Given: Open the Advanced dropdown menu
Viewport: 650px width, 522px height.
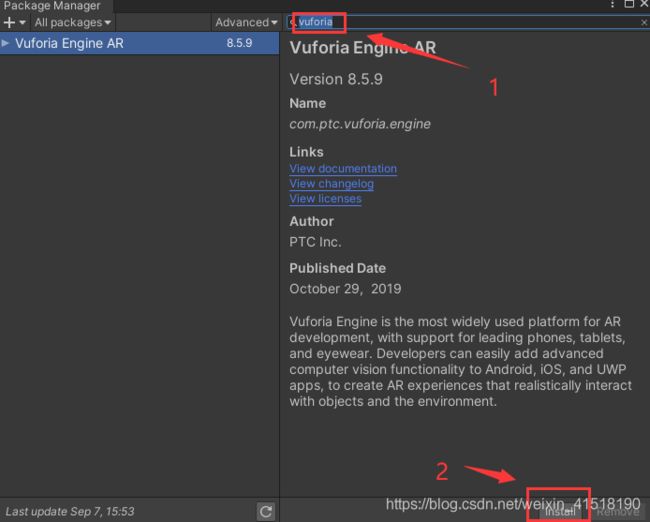Looking at the screenshot, I should pos(246,22).
